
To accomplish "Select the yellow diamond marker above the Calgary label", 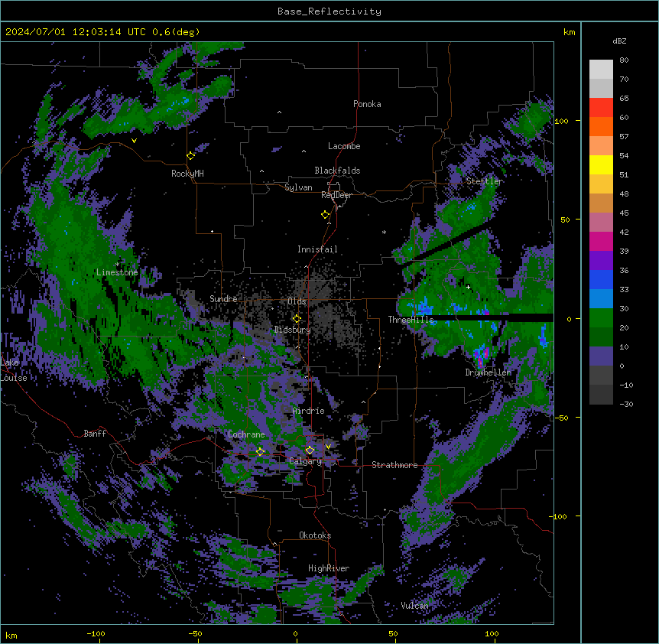I will [x=310, y=450].
